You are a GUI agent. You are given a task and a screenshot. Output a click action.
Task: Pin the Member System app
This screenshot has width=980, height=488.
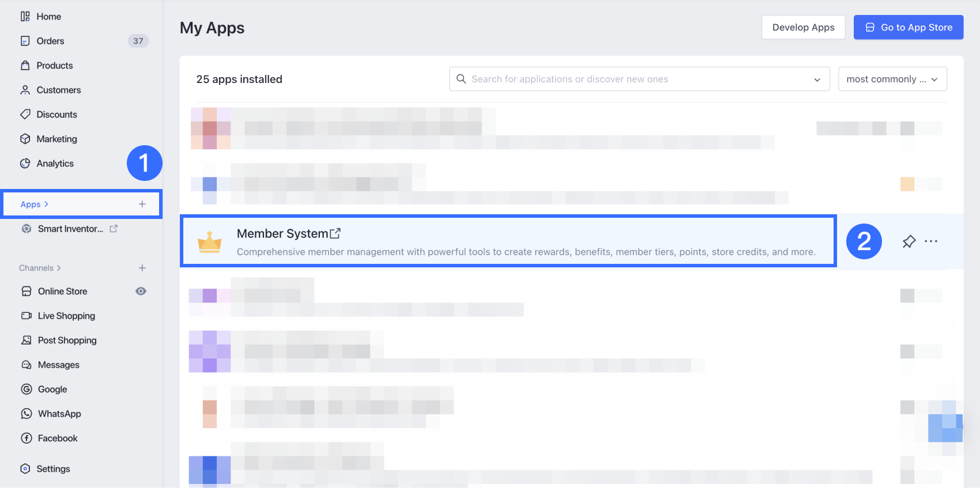click(x=909, y=241)
